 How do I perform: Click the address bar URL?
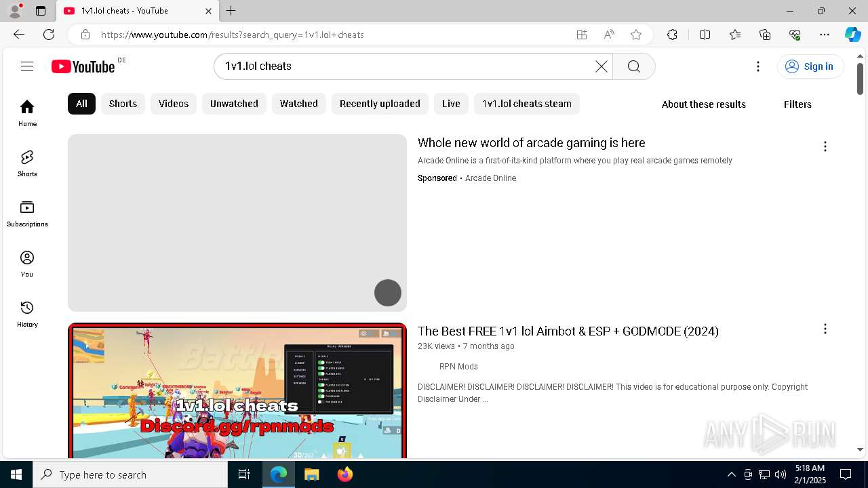232,35
